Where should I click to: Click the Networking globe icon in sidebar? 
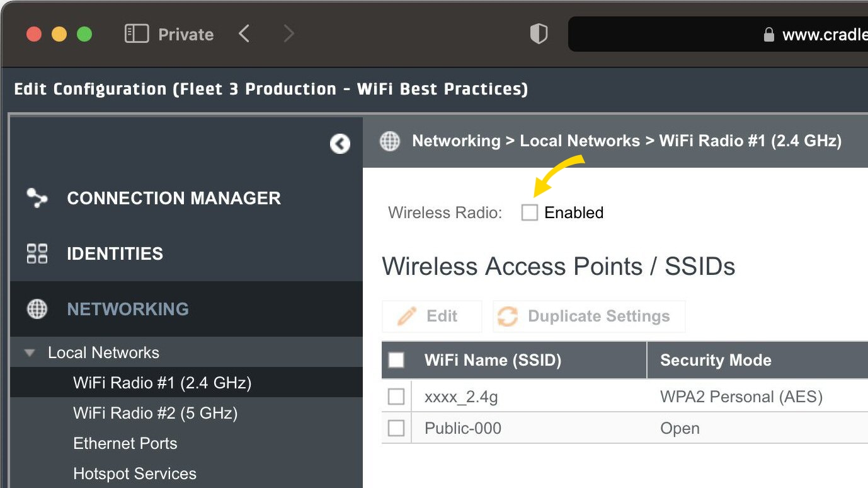pyautogui.click(x=37, y=309)
